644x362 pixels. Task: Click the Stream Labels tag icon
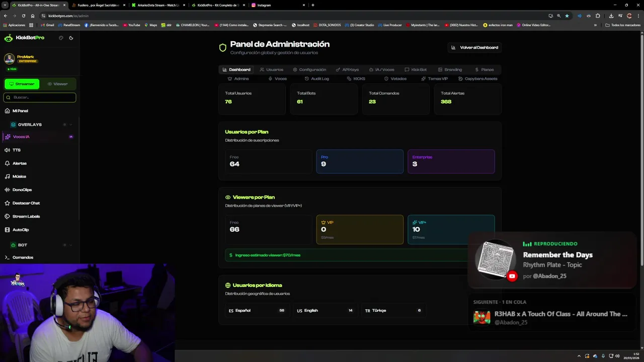(7, 216)
